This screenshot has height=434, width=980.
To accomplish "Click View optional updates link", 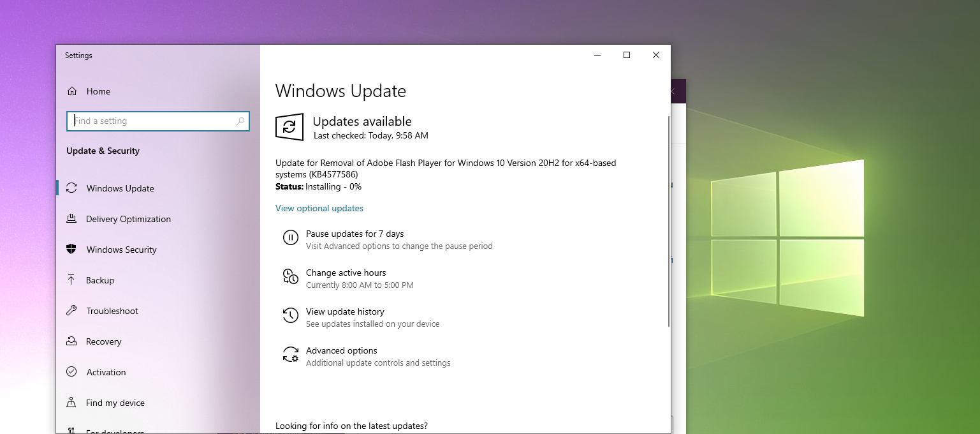I will 319,208.
